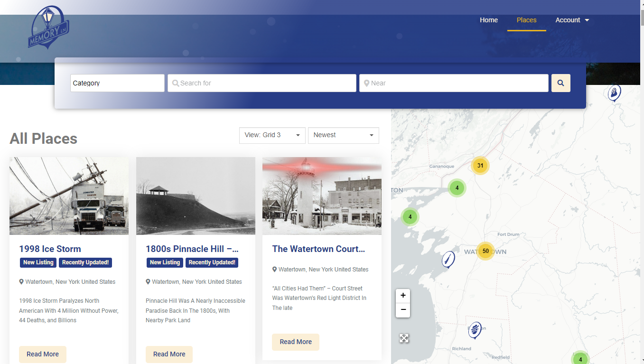
Task: Go to the Home page
Action: [x=488, y=20]
